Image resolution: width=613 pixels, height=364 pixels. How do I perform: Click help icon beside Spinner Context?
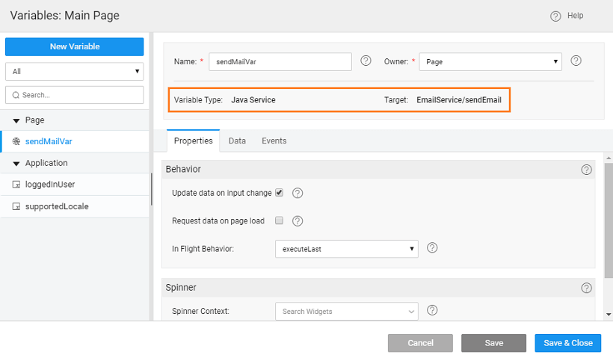click(x=431, y=311)
